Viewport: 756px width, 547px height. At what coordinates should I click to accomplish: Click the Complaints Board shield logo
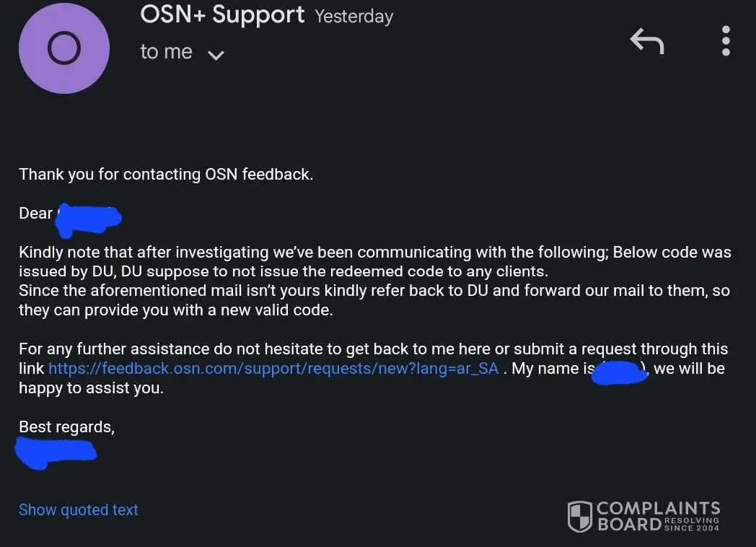point(580,516)
